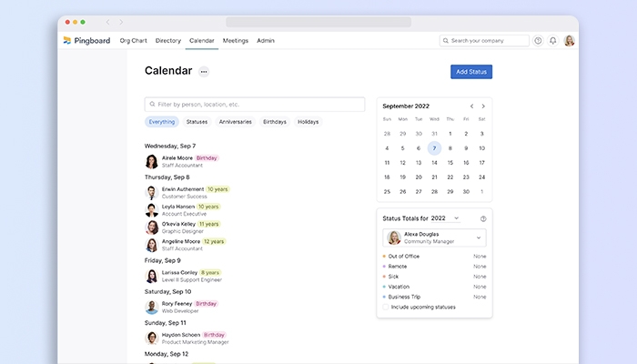Click the Add Status button

[x=471, y=72]
